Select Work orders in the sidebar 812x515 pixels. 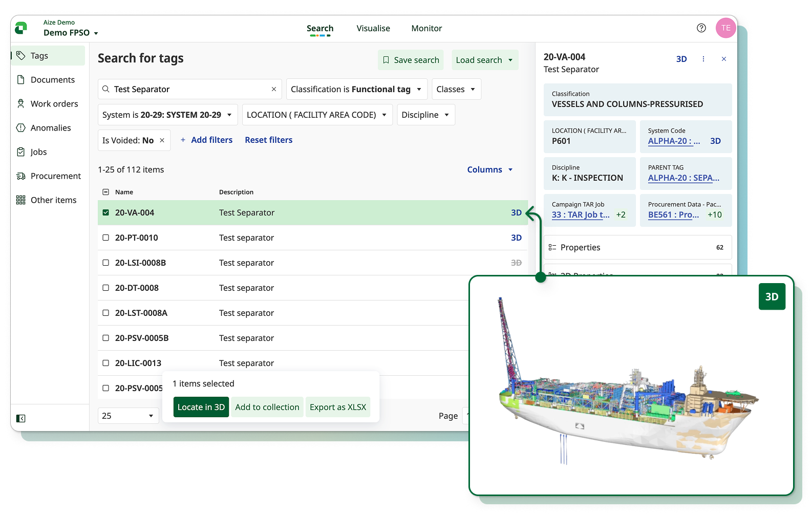48,103
